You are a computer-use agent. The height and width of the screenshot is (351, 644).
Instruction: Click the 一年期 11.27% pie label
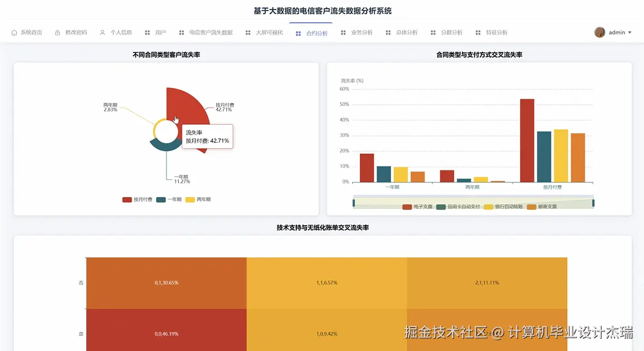click(x=182, y=179)
